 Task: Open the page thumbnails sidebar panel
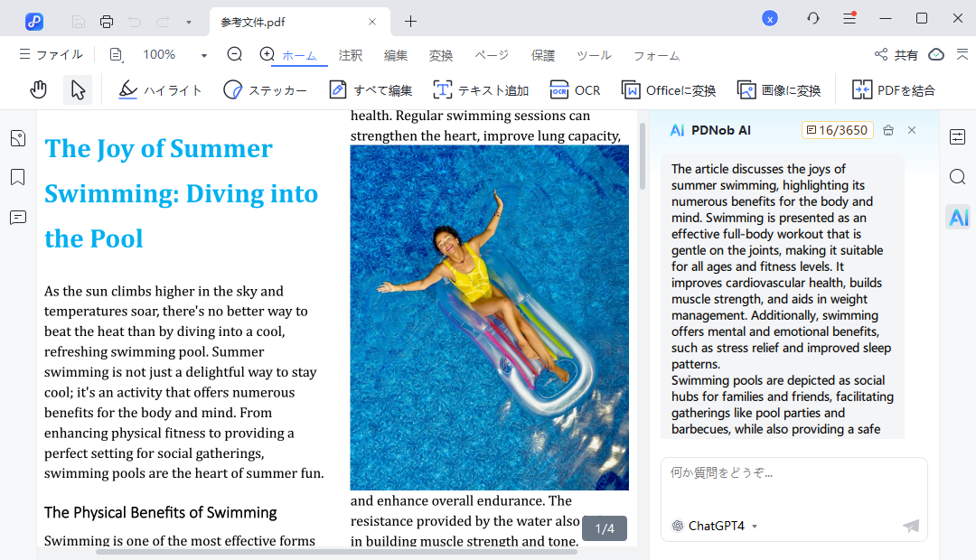tap(17, 138)
